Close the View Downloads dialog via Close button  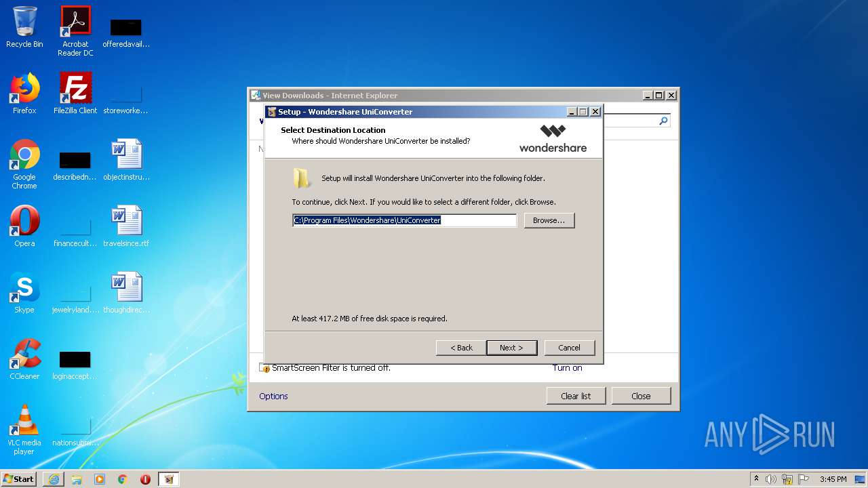tap(641, 396)
